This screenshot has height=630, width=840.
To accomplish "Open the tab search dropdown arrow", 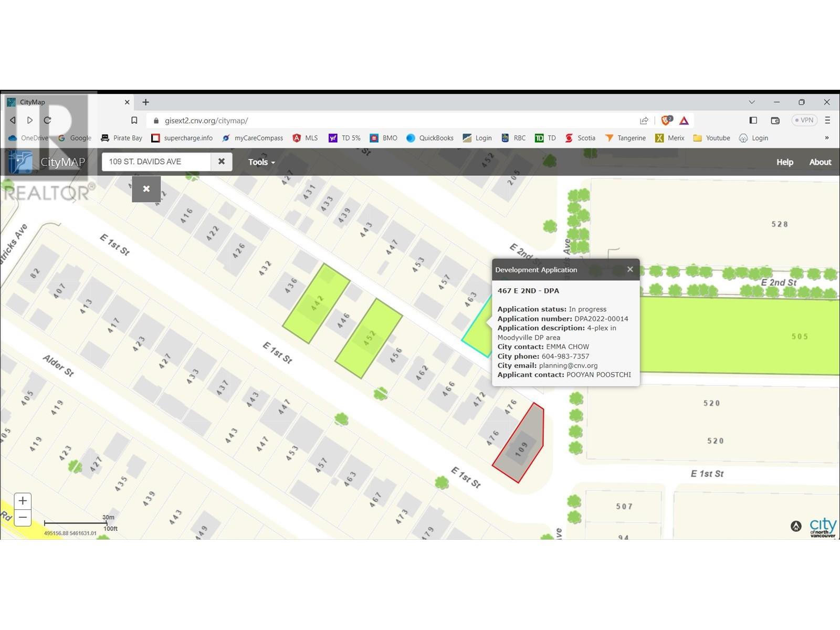I will pyautogui.click(x=752, y=102).
